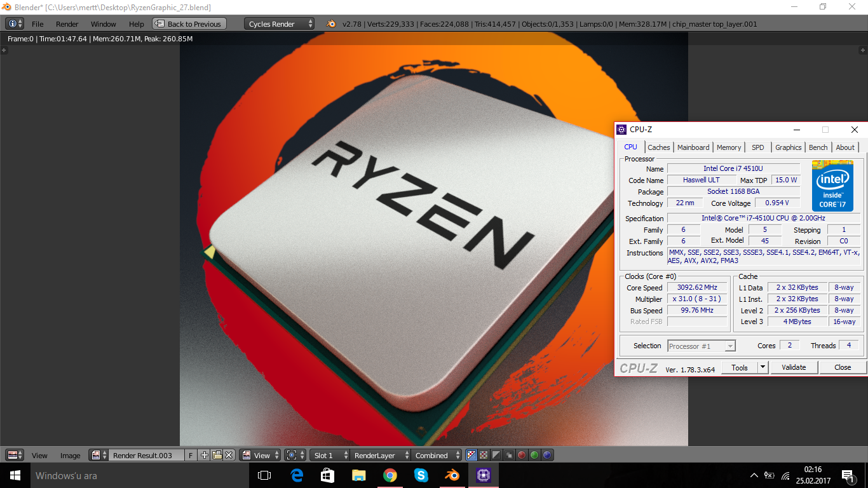Open the image editor type selector
868x488 pixels.
tap(15, 455)
